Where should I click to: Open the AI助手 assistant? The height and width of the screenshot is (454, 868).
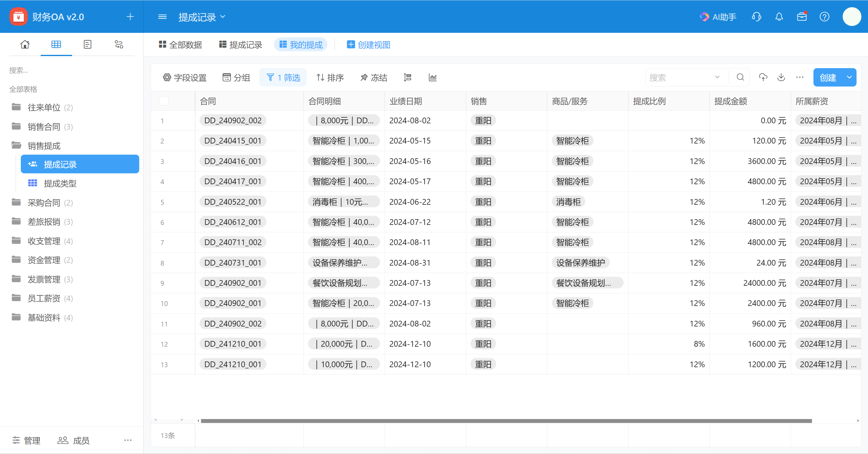pyautogui.click(x=718, y=17)
